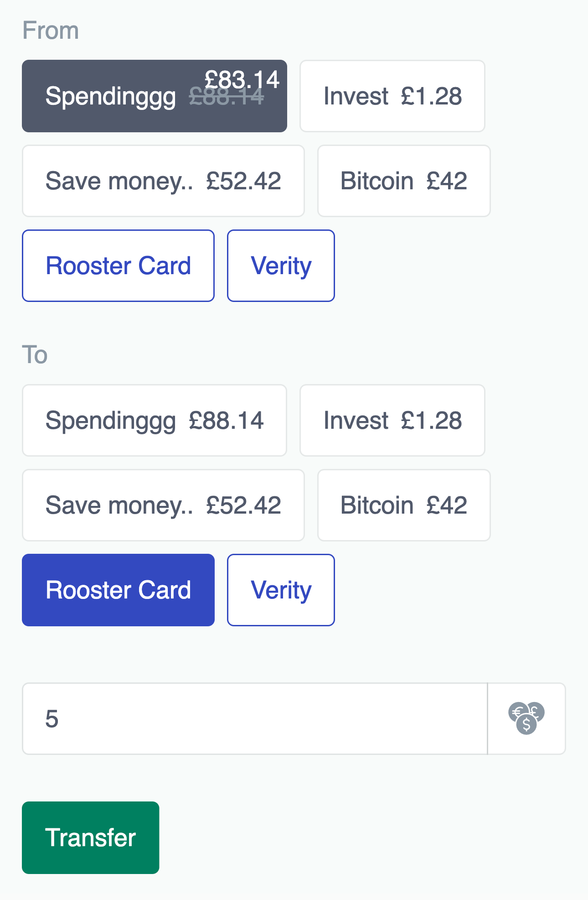This screenshot has width=588, height=900.
Task: Pick Save money.. £52.42 under From
Action: 163,181
